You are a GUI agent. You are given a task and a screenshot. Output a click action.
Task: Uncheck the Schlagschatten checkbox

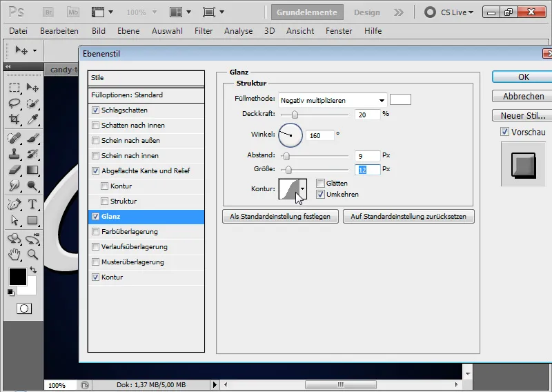coord(95,110)
